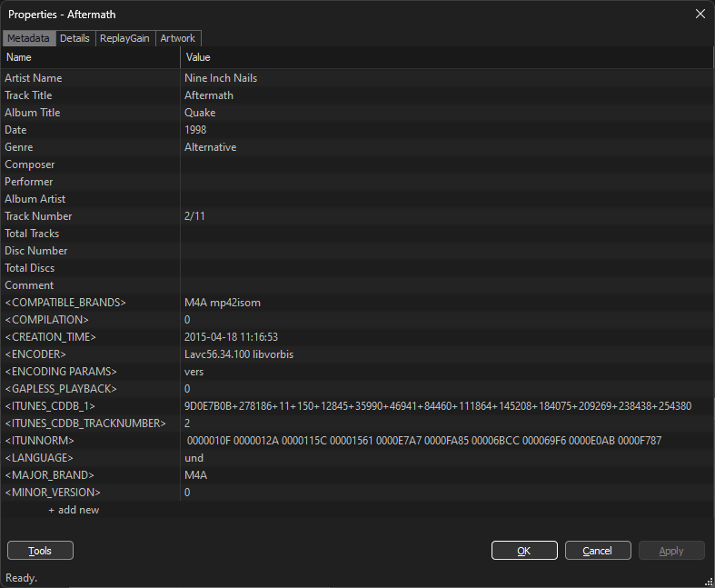This screenshot has width=715, height=588.
Task: Click '+ add new' field entry
Action: (x=74, y=510)
